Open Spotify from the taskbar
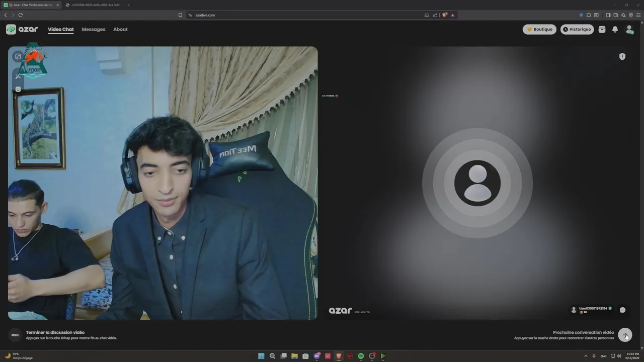644x362 pixels. 361,356
